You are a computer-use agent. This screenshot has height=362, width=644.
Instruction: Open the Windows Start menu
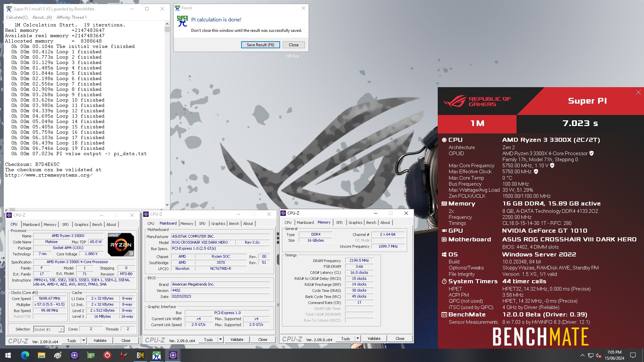point(8,355)
